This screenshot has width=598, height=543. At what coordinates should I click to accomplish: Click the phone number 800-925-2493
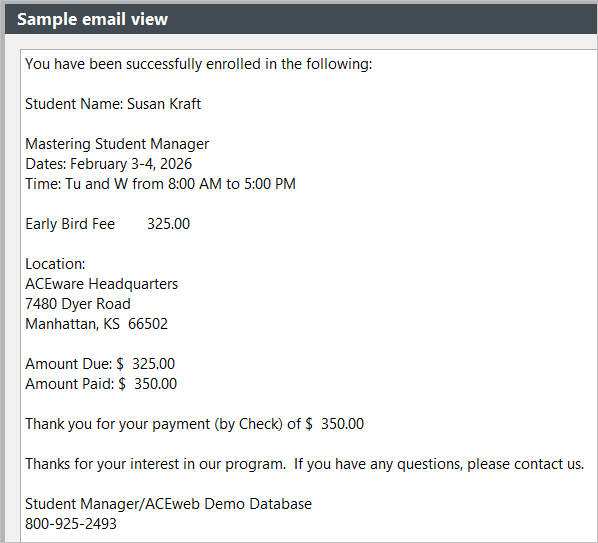click(x=71, y=524)
